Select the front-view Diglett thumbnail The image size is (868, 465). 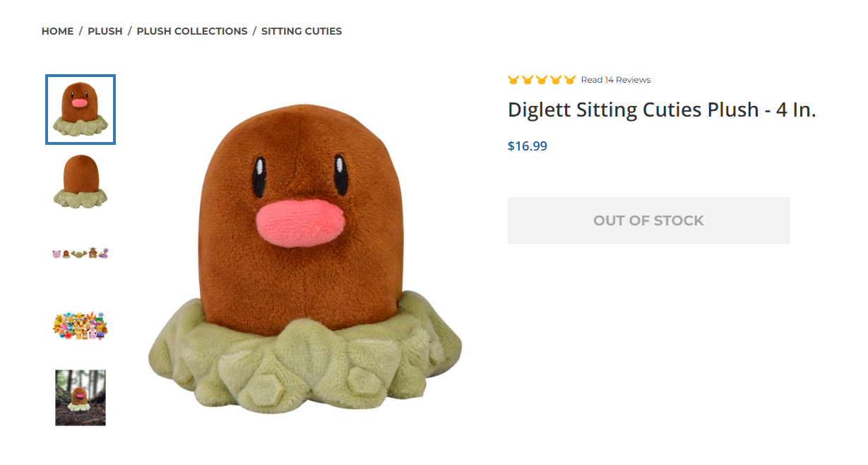[x=81, y=110]
